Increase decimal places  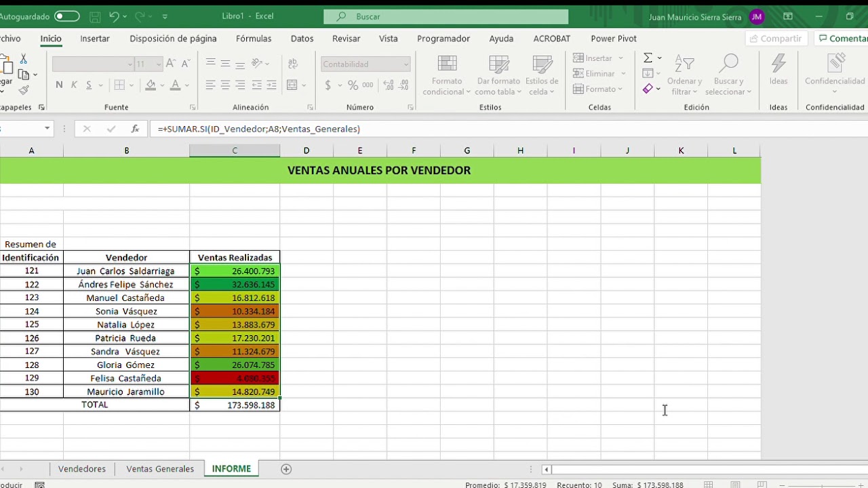pyautogui.click(x=389, y=85)
